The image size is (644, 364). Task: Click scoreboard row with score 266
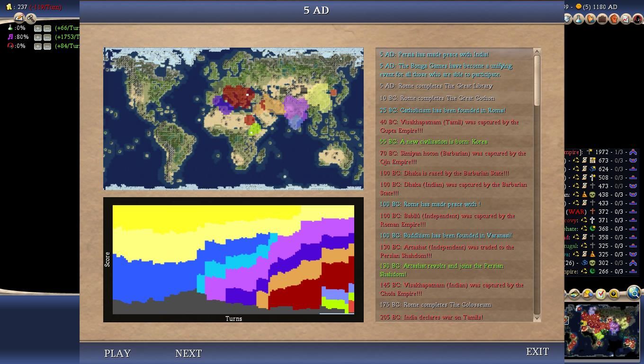pos(601,272)
